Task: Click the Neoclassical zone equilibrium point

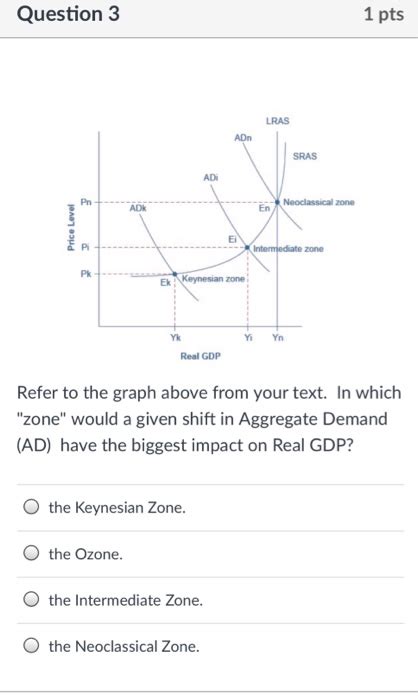Action: tap(277, 202)
